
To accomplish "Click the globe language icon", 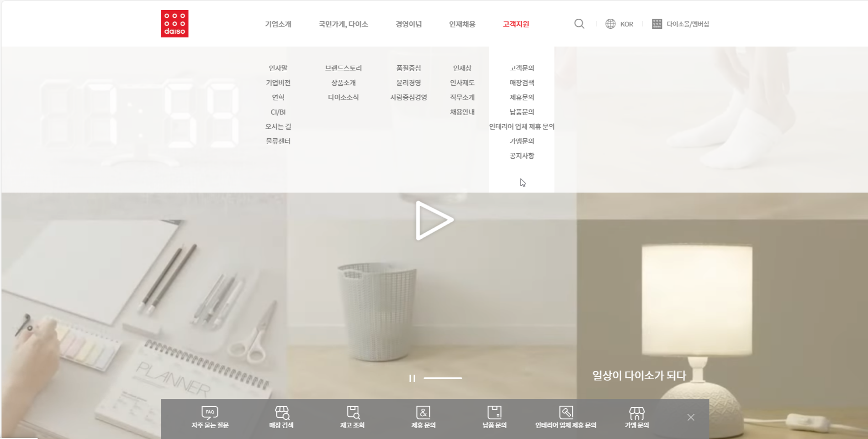I will click(610, 24).
